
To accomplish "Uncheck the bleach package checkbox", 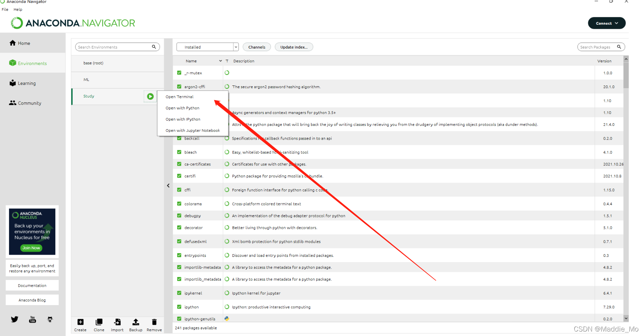I will [179, 152].
